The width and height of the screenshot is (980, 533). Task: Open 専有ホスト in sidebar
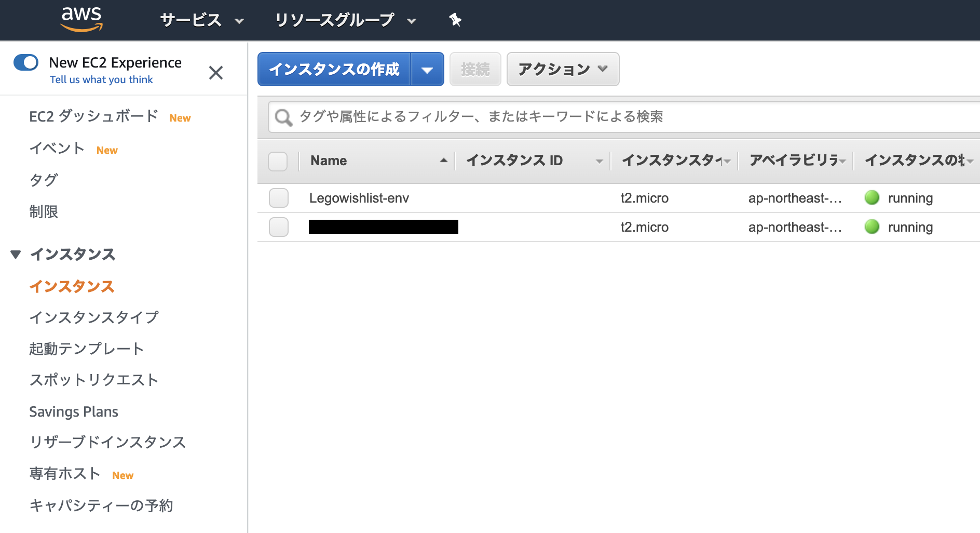coord(65,473)
